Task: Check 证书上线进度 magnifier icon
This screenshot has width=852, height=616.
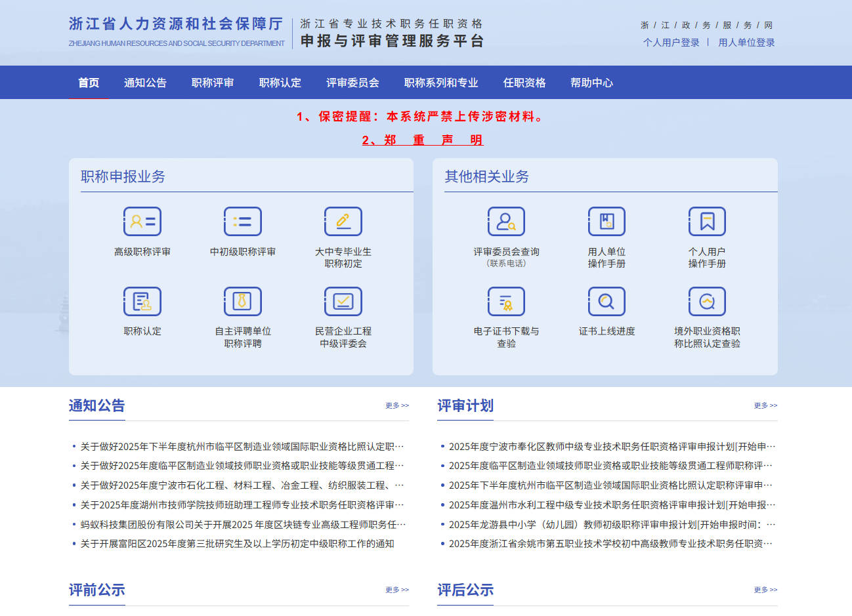Action: point(607,302)
